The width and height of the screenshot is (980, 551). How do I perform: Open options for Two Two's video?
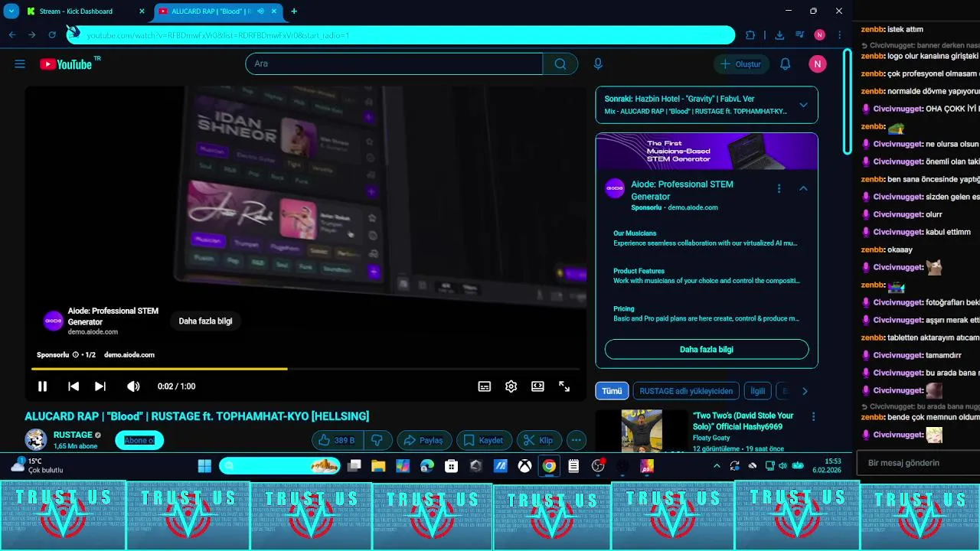pos(813,417)
